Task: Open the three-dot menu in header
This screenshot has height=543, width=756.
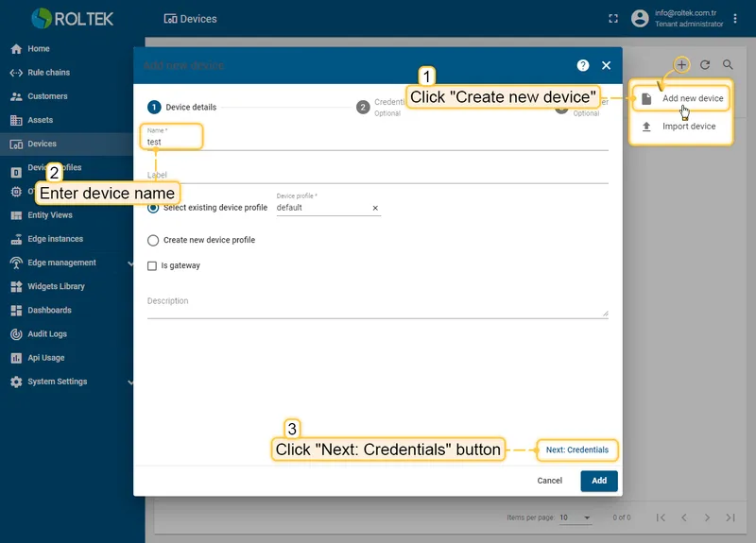Action: 735,18
